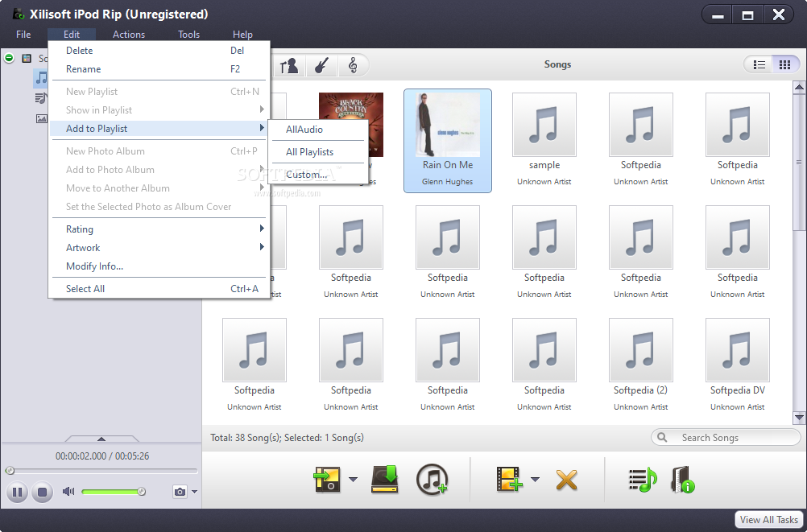
Task: Open the add files dropdown arrow
Action: click(536, 480)
